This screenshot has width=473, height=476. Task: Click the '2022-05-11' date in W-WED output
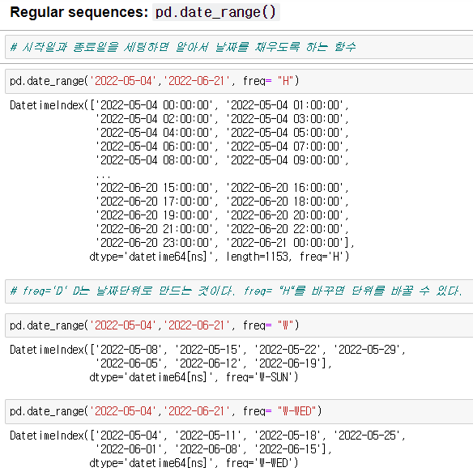tap(208, 436)
